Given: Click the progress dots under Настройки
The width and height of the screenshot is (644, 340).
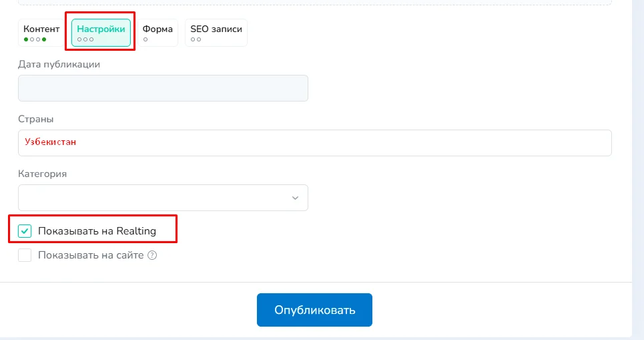Looking at the screenshot, I should coord(85,40).
